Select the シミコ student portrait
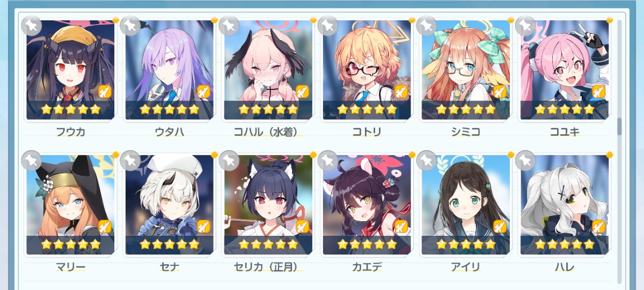 point(466,70)
